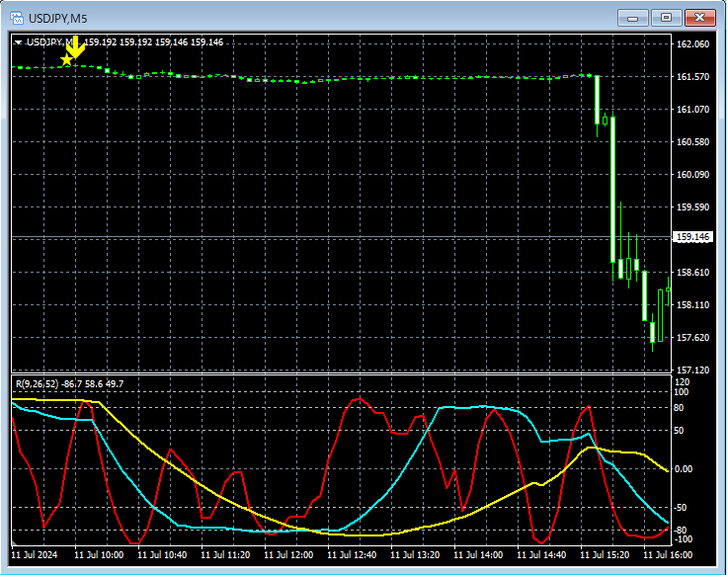Screen dimensions: 728x575
Task: Click the indicator scale value -100
Action: [682, 539]
